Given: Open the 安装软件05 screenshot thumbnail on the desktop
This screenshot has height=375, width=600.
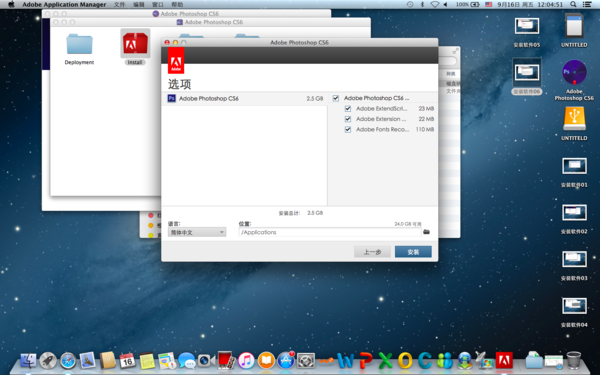Looking at the screenshot, I should (x=527, y=26).
